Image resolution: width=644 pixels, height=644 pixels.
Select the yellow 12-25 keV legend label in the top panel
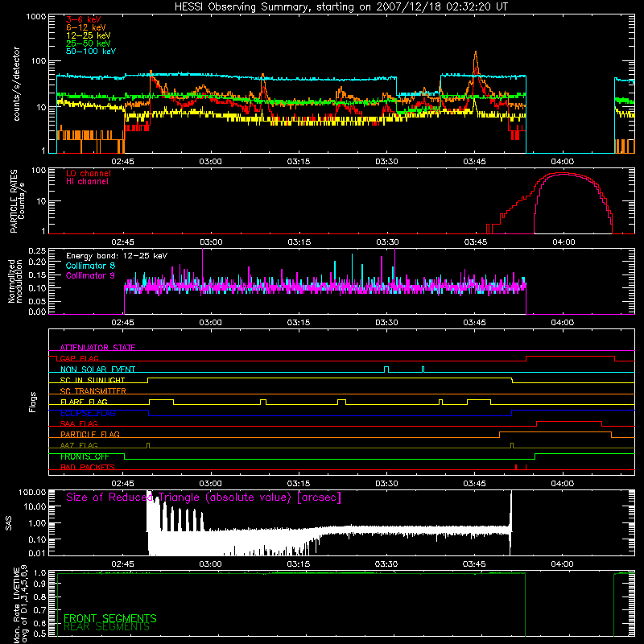[x=89, y=35]
